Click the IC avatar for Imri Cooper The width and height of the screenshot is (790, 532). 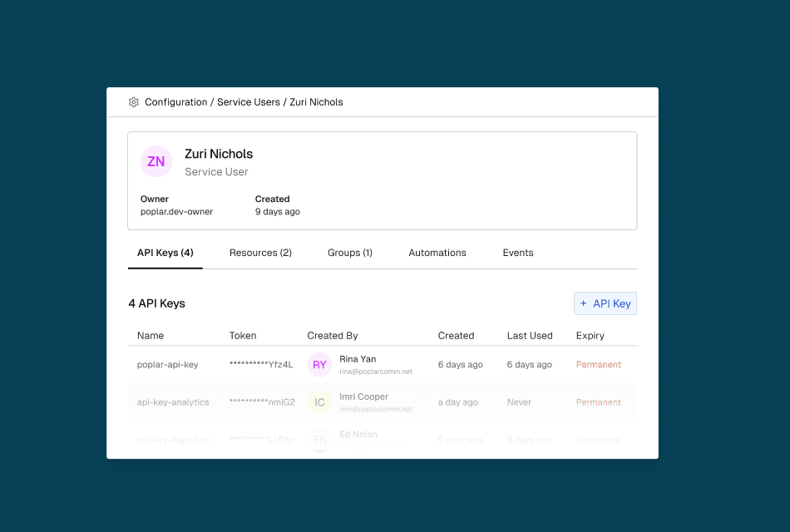pyautogui.click(x=320, y=402)
